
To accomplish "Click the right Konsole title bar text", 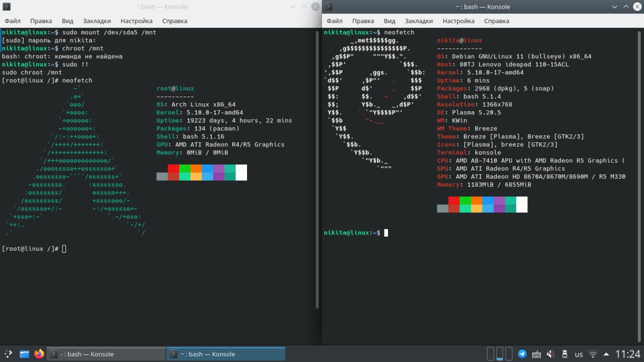I will (x=482, y=7).
